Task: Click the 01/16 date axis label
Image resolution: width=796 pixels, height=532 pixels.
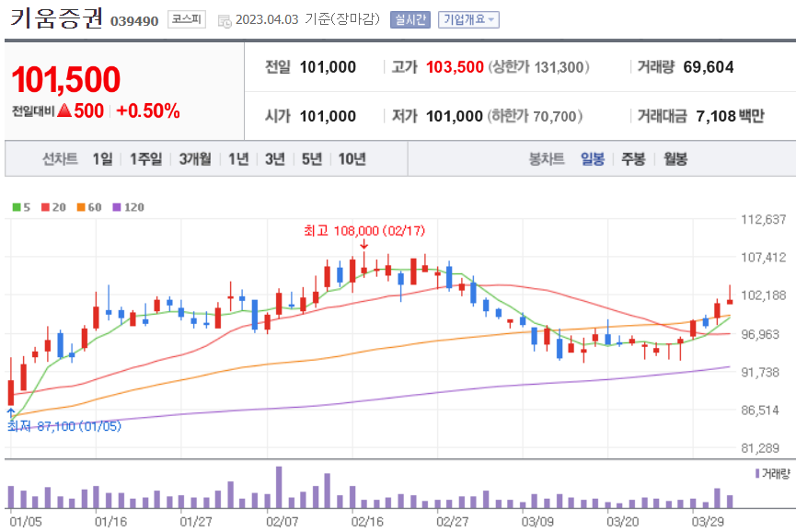Action: [110, 521]
